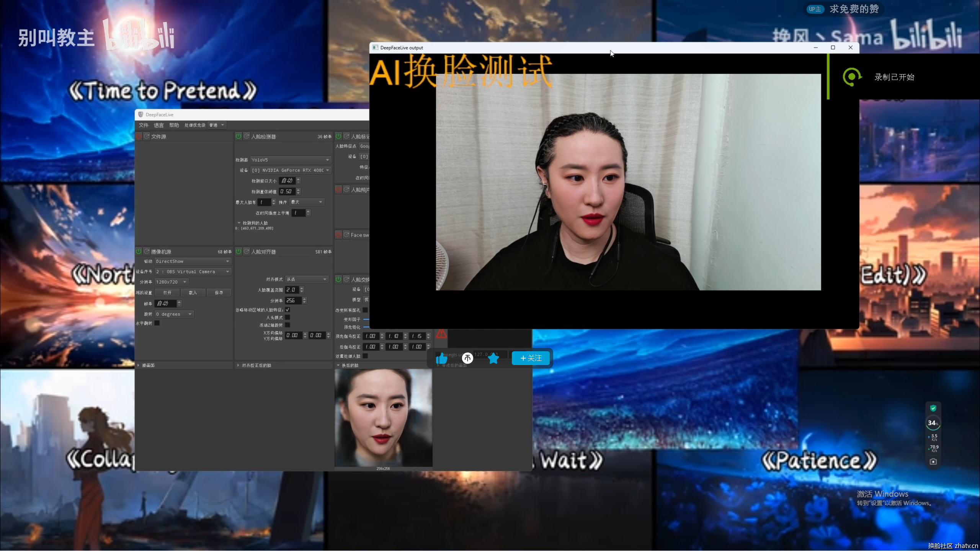Enable the 双重处理人脸 checkbox

[x=365, y=356]
